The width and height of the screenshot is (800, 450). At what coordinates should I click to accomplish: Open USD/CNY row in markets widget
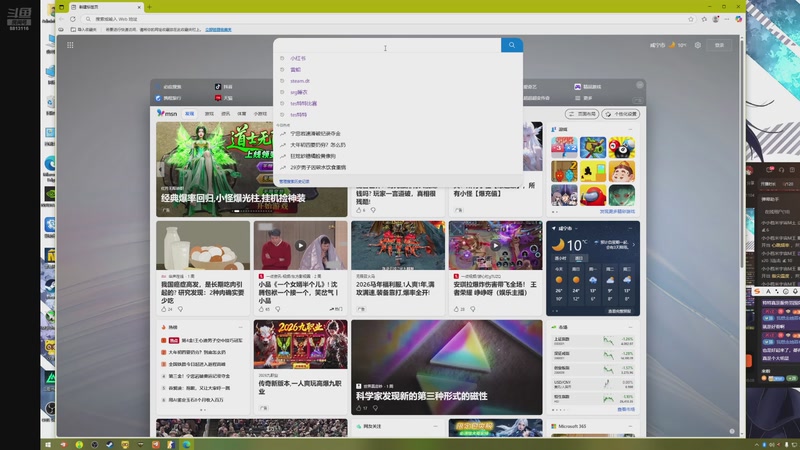(x=593, y=384)
